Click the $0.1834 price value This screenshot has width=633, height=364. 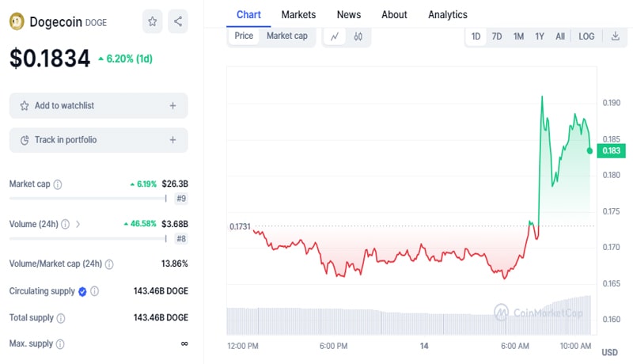pyautogui.click(x=50, y=59)
